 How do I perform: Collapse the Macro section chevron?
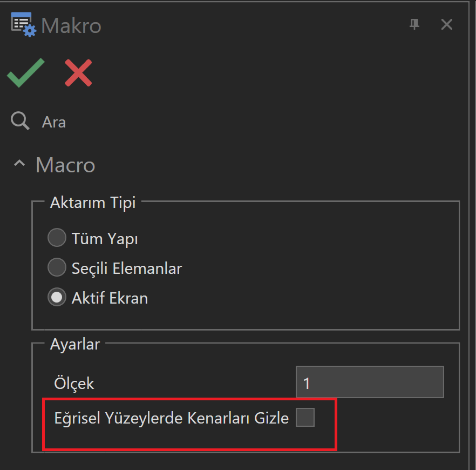pyautogui.click(x=20, y=164)
